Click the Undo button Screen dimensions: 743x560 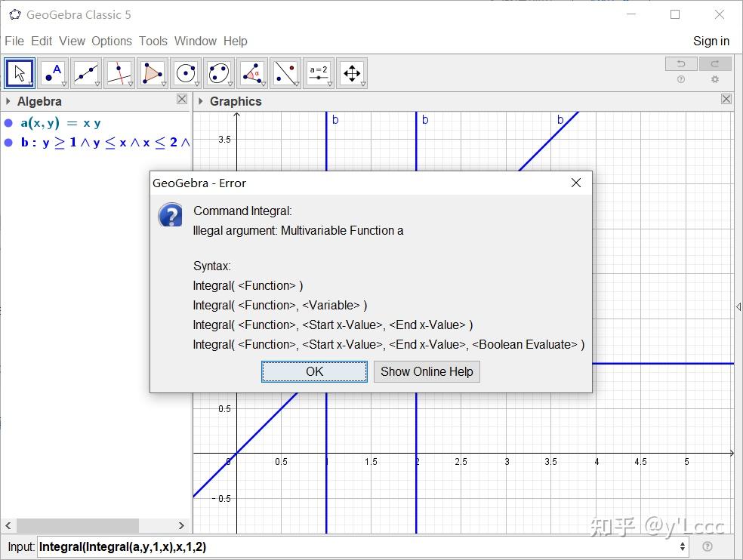(x=681, y=63)
